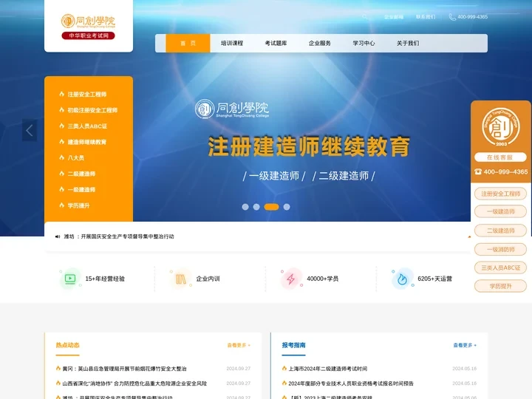Screen dimensions: 532x399
Task: Select the 热点动态 section heading
Action: coord(67,345)
